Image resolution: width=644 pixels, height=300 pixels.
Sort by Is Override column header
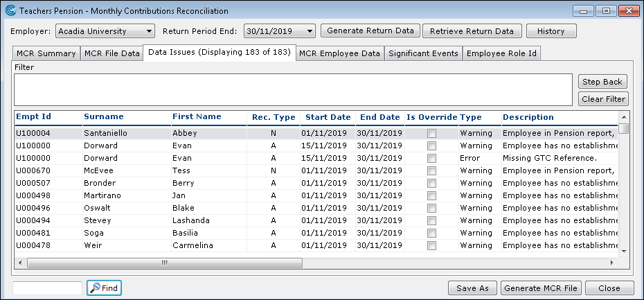431,118
